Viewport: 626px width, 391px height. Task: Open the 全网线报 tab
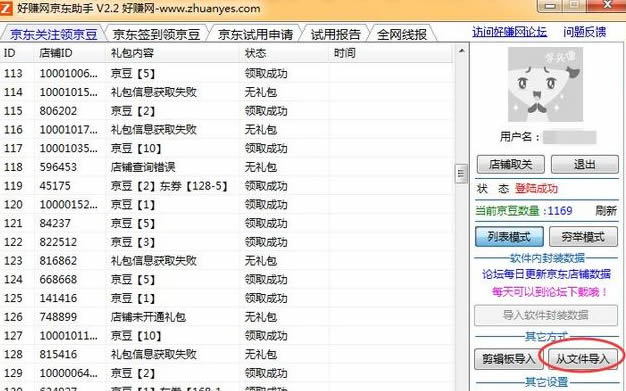pyautogui.click(x=402, y=34)
